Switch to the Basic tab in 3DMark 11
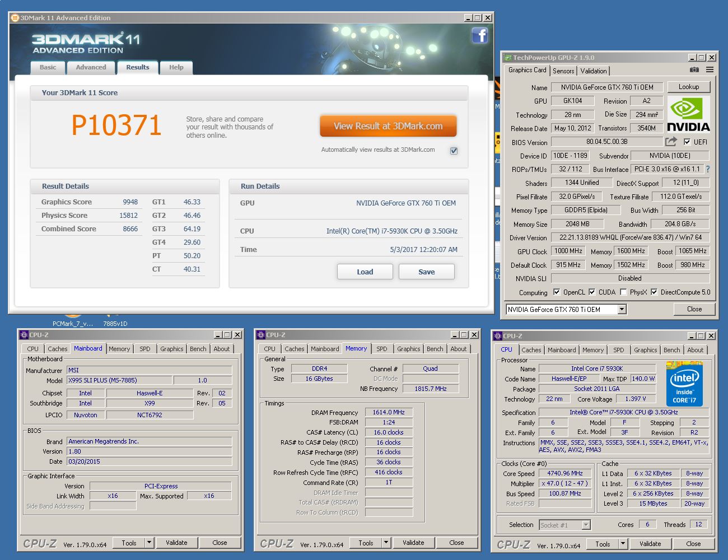728x560 pixels. point(48,67)
